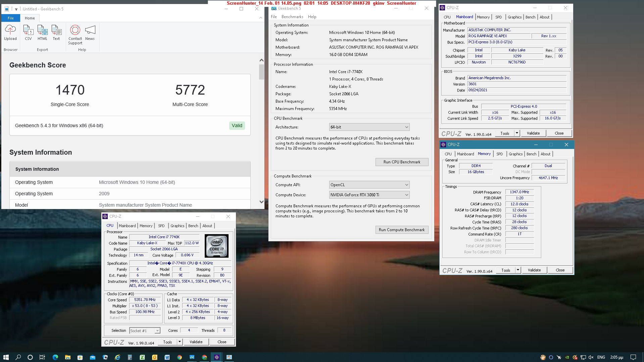Collapse the Geekbench ribbon chevron
644x362 pixels.
[261, 18]
